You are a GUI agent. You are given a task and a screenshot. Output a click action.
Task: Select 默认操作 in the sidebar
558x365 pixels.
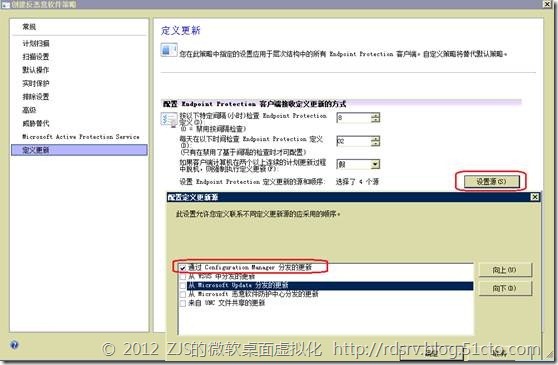pos(36,70)
